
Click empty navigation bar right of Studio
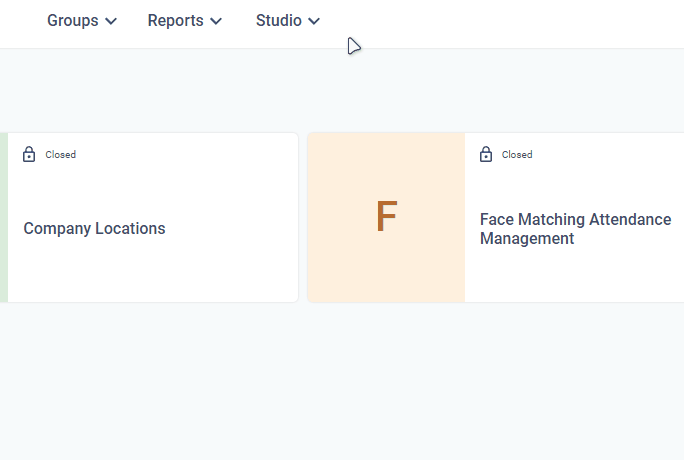point(500,22)
